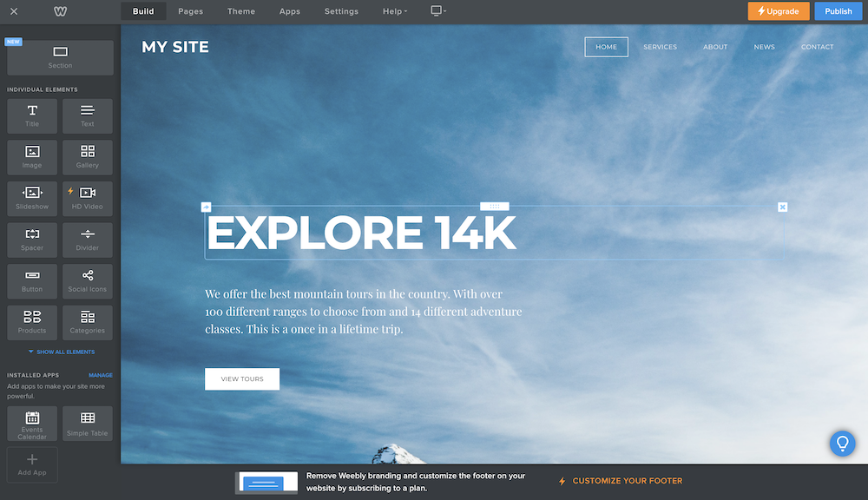Click the footer preview thumbnail
Screen dimensions: 868x500
(266, 483)
